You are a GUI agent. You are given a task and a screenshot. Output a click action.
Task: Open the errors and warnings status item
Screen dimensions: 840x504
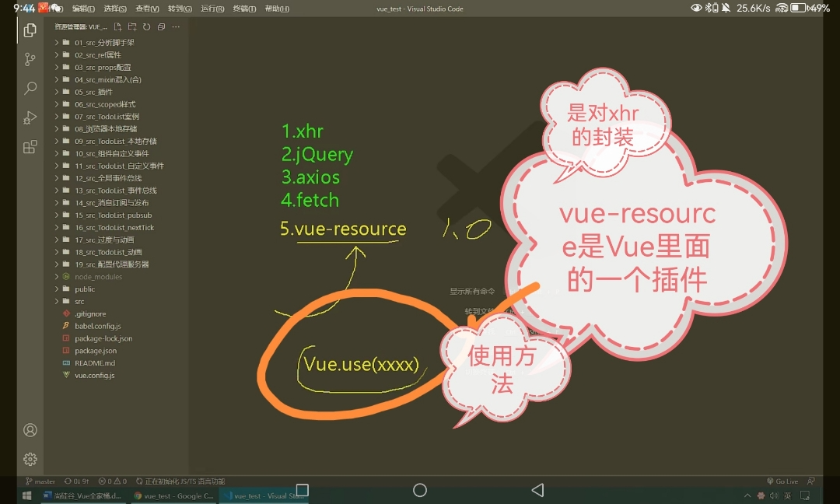click(113, 481)
